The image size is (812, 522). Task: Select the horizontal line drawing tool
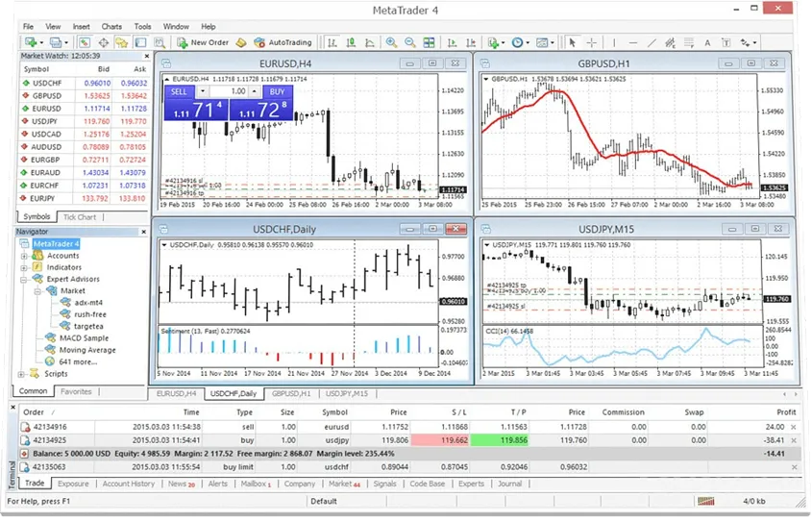click(633, 42)
